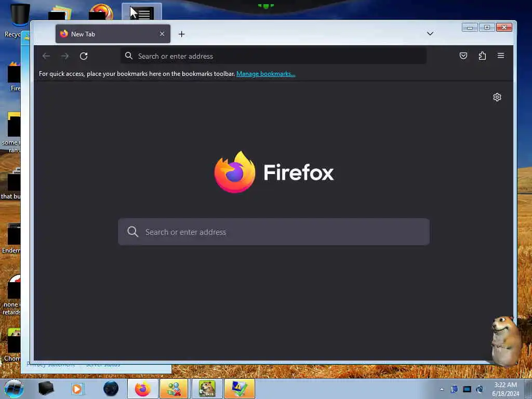Select the highlighted text-lines desktop icon

pyautogui.click(x=142, y=12)
